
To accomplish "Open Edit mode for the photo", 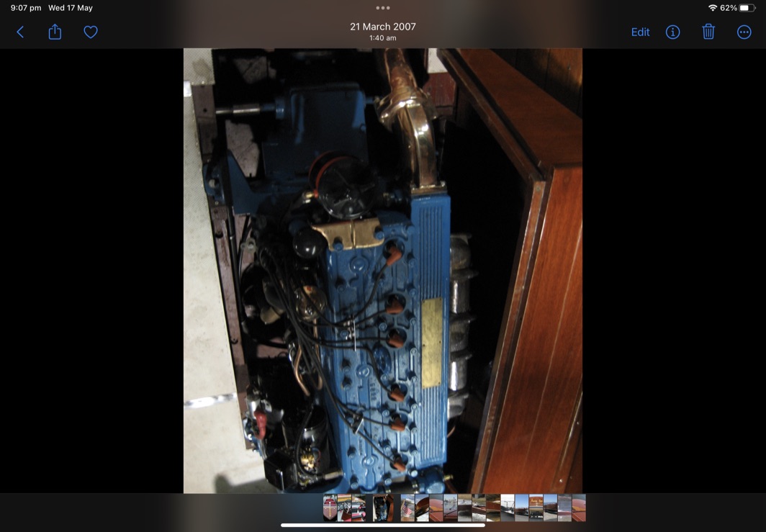I will coord(640,32).
